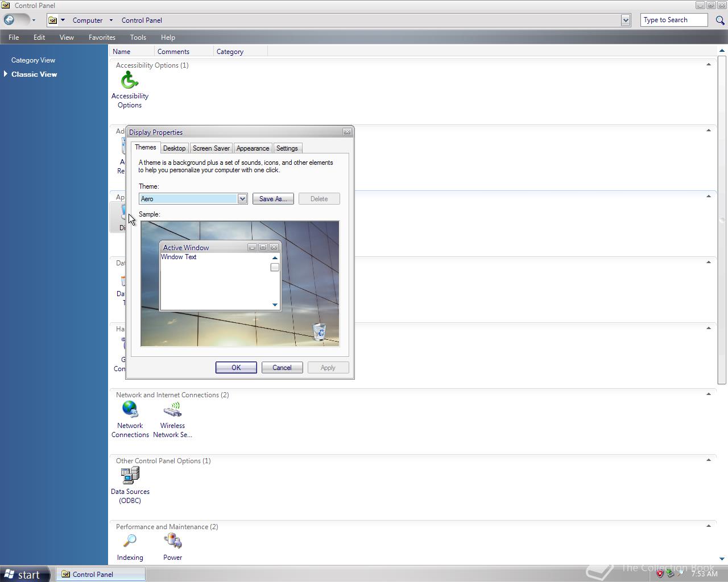Click the magnifier search tray icon
728x582 pixels.
click(x=680, y=574)
